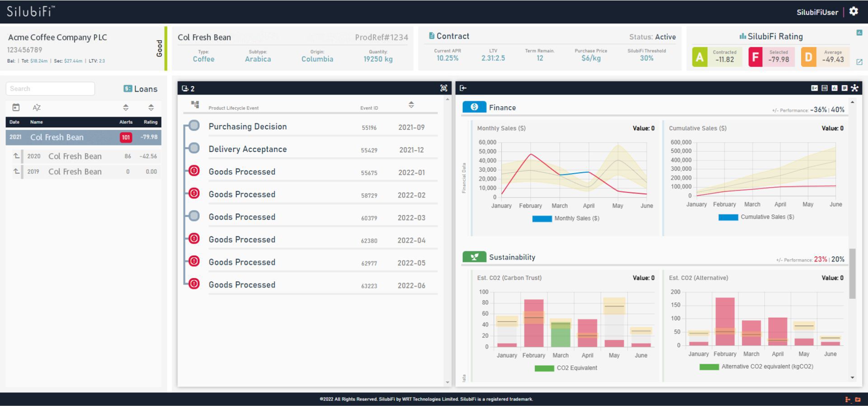Click the timeline node for event 60379
Screen dimensions: 868x406
tap(194, 216)
